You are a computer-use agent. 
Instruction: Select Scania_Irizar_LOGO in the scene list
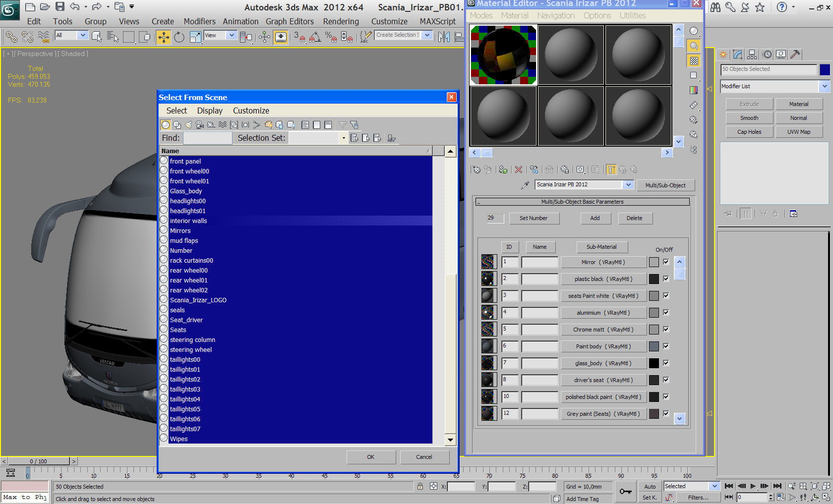[198, 300]
